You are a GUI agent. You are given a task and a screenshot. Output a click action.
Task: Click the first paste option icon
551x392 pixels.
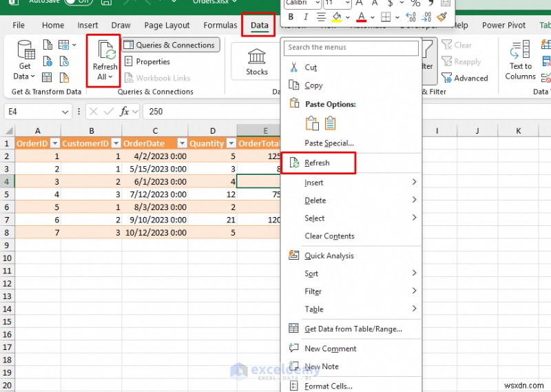pos(312,123)
